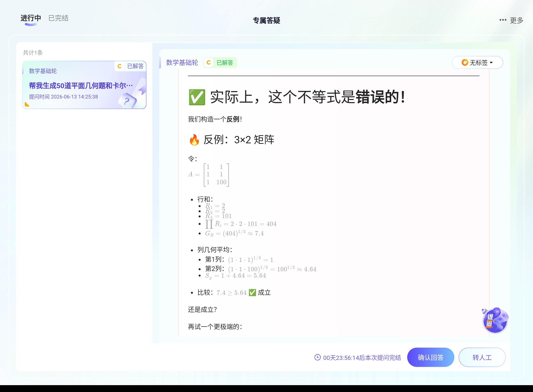The height and width of the screenshot is (392, 533).
Task: Click the 提问时间 2026-06-13 14:25:38 text
Action: [63, 97]
